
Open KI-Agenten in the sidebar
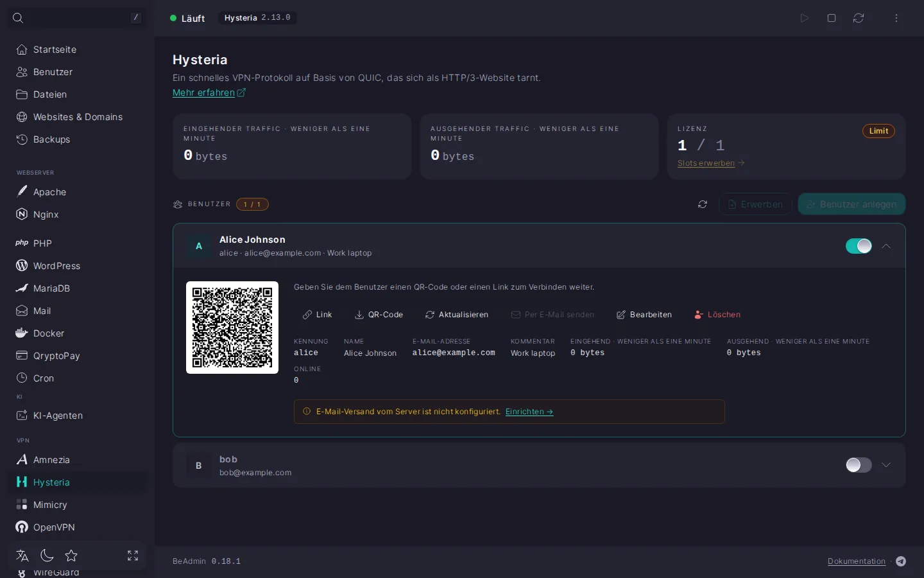[x=77, y=416]
